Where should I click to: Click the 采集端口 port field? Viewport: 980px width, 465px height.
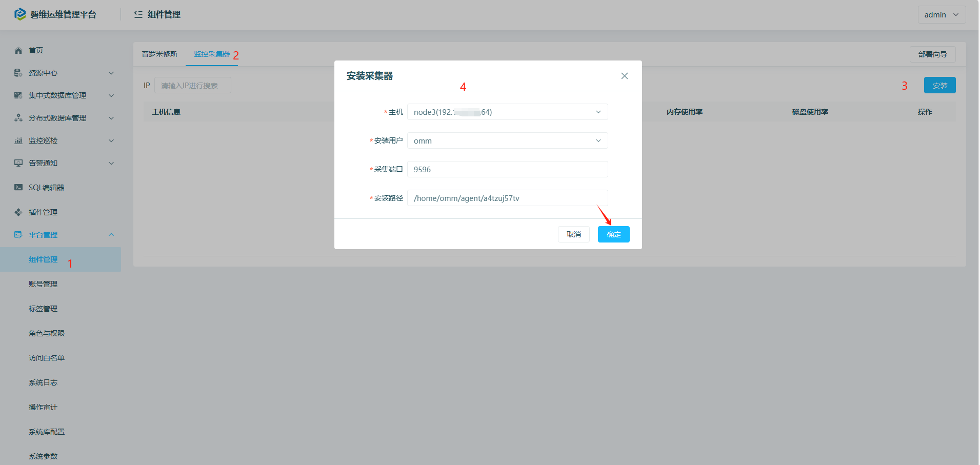(x=508, y=169)
